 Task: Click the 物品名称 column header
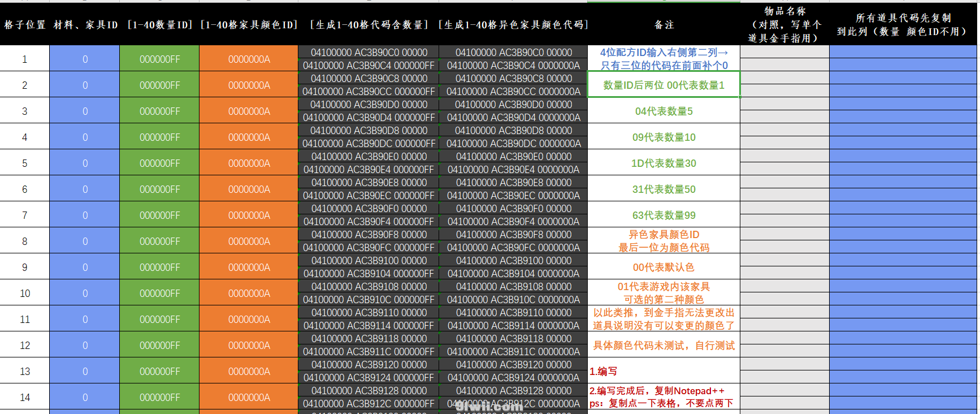(x=784, y=25)
